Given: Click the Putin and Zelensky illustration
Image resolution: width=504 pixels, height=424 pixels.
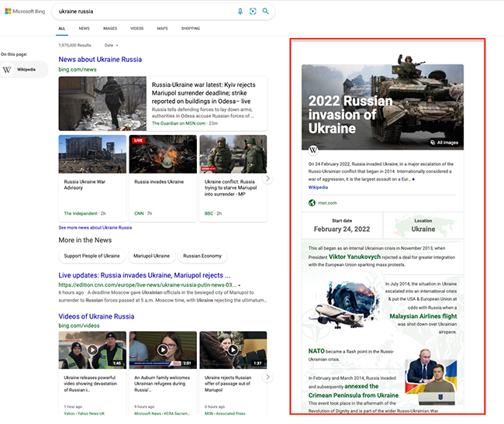Looking at the screenshot, I should (430, 377).
